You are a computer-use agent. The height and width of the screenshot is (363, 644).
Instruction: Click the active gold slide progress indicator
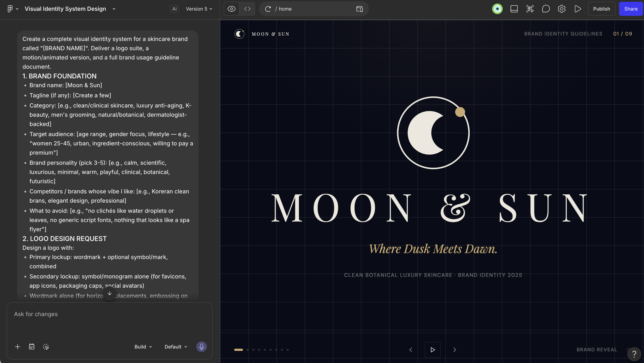[238, 350]
